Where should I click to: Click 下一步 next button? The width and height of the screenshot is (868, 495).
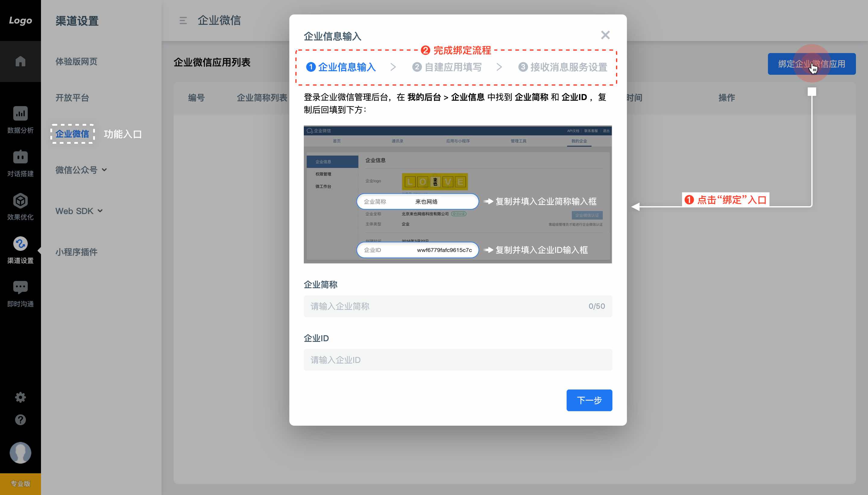coord(589,400)
